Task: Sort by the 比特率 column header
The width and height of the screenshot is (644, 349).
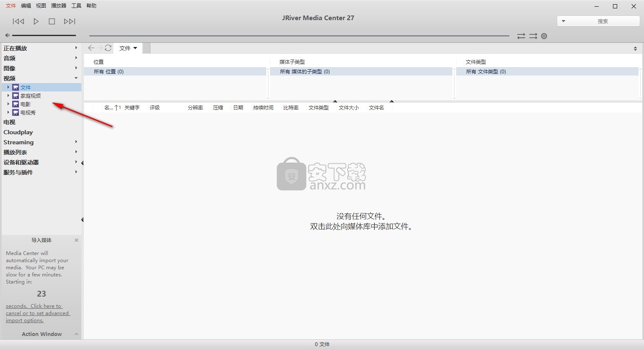Action: (291, 108)
